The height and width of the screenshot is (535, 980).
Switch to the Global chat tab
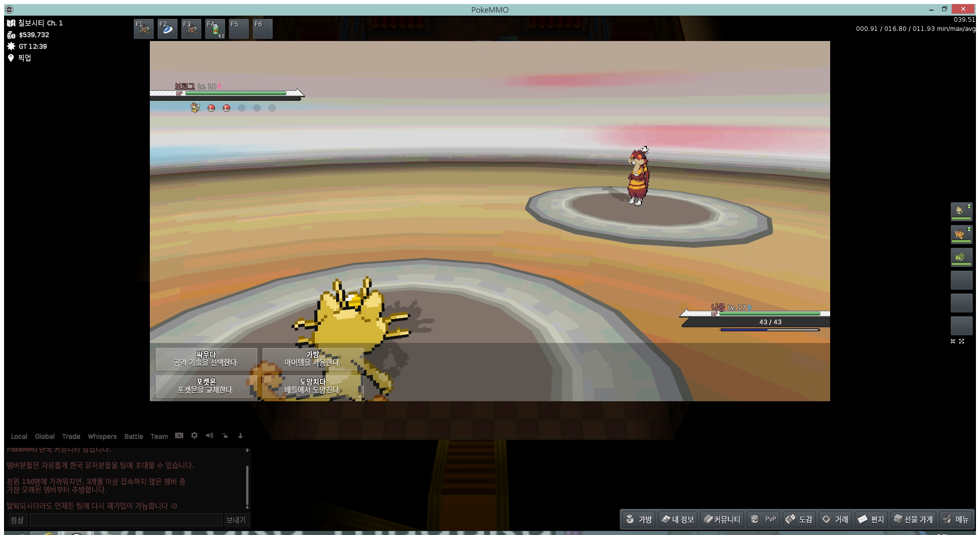pos(45,436)
